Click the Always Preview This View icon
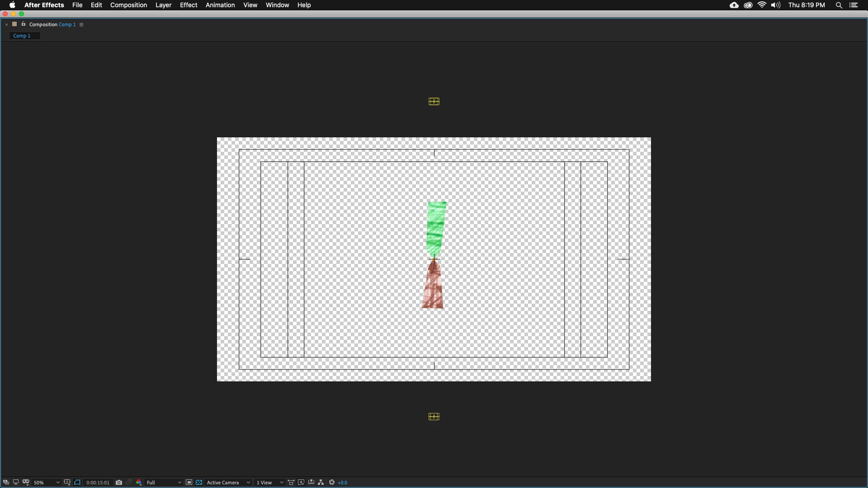This screenshot has width=868, height=488. [6, 483]
